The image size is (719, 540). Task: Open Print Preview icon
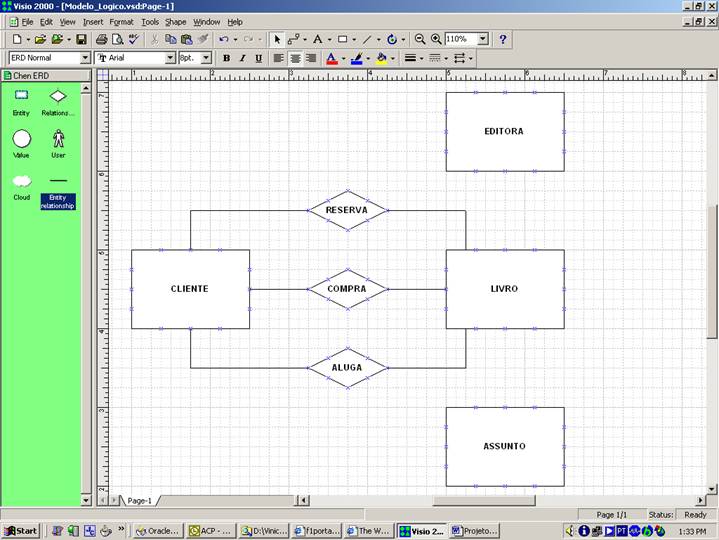[117, 39]
